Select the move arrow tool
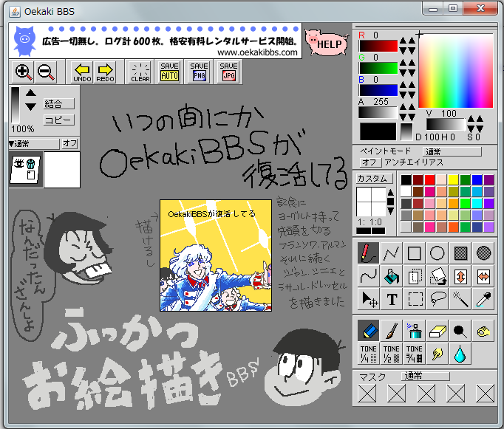 click(x=368, y=299)
